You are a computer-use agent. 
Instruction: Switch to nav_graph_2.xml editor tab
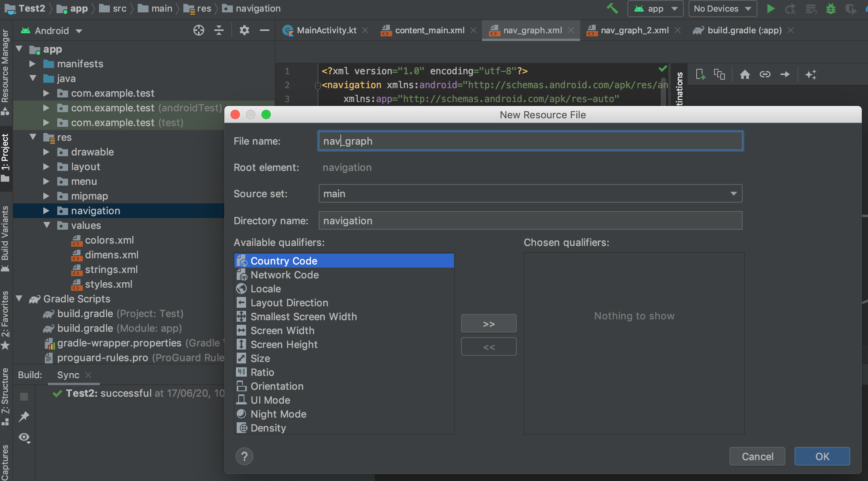(x=634, y=30)
